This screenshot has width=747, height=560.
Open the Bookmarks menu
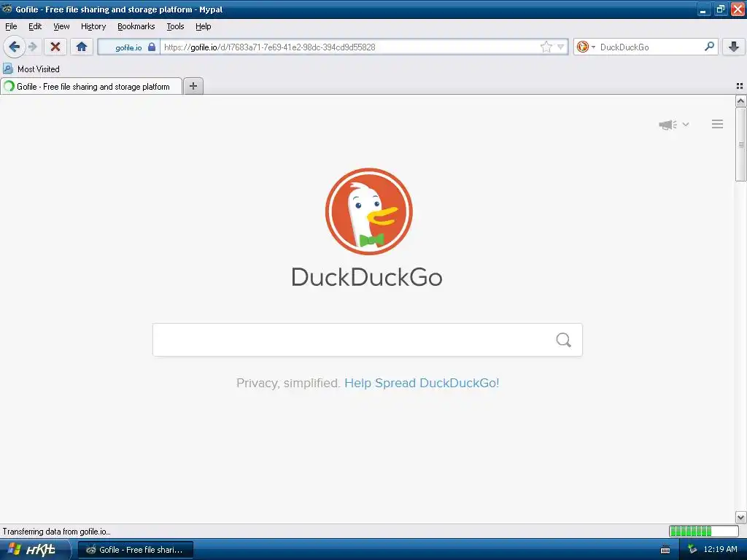(x=136, y=26)
